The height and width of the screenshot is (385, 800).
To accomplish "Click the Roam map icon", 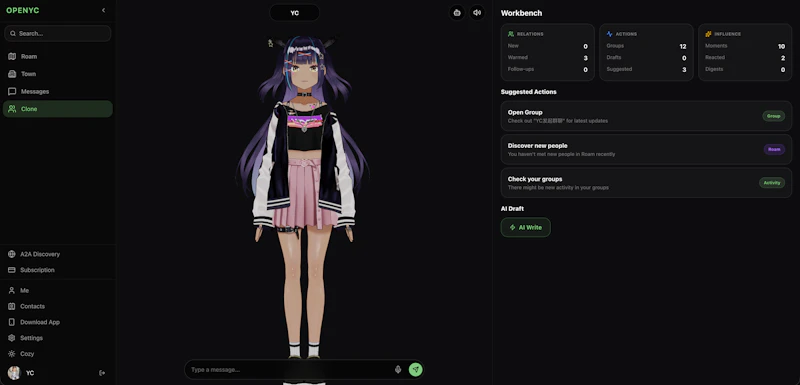I will click(12, 57).
